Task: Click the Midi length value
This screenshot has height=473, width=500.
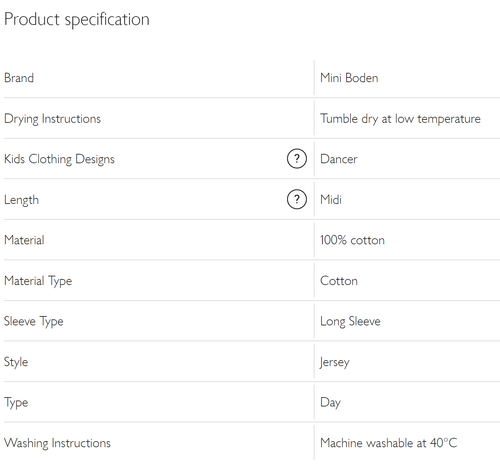Action: (331, 200)
